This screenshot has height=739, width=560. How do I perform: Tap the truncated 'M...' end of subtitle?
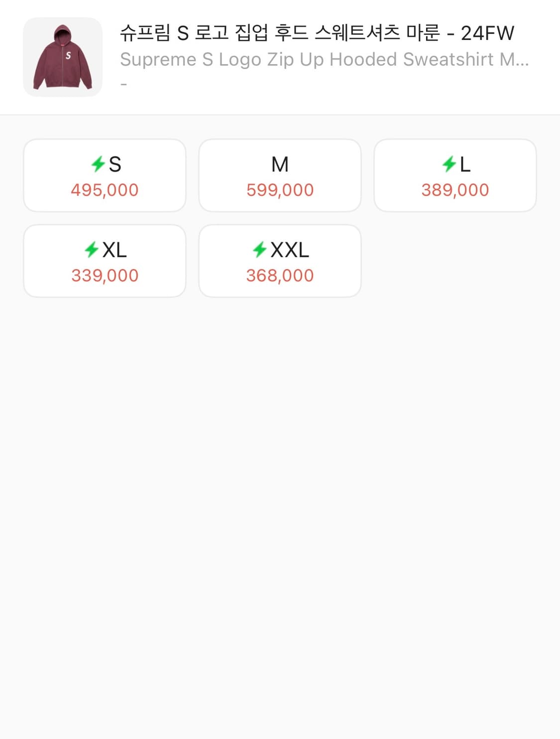514,60
